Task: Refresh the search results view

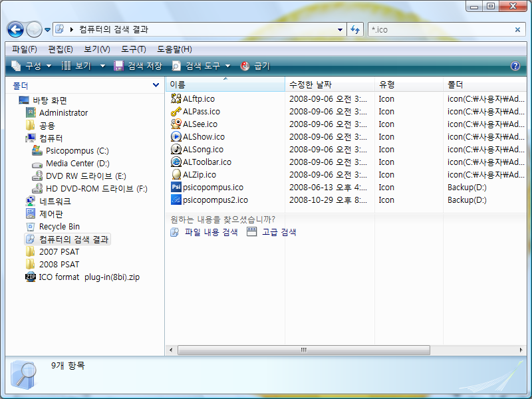Action: [x=355, y=29]
